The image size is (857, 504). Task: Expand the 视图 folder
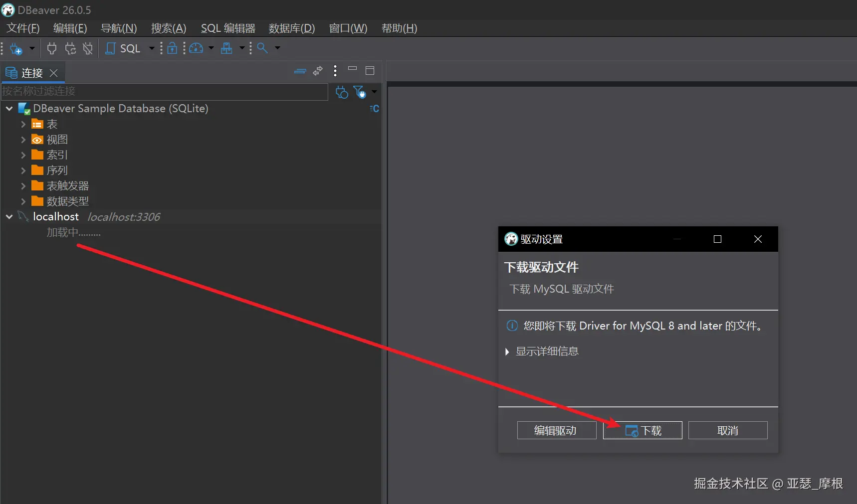23,140
